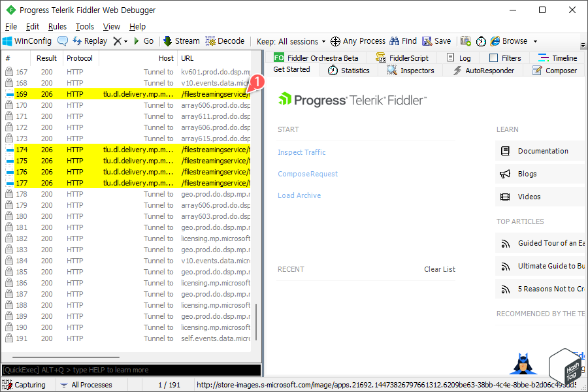
Task: Sort sessions by the # column header
Action: [x=16, y=58]
